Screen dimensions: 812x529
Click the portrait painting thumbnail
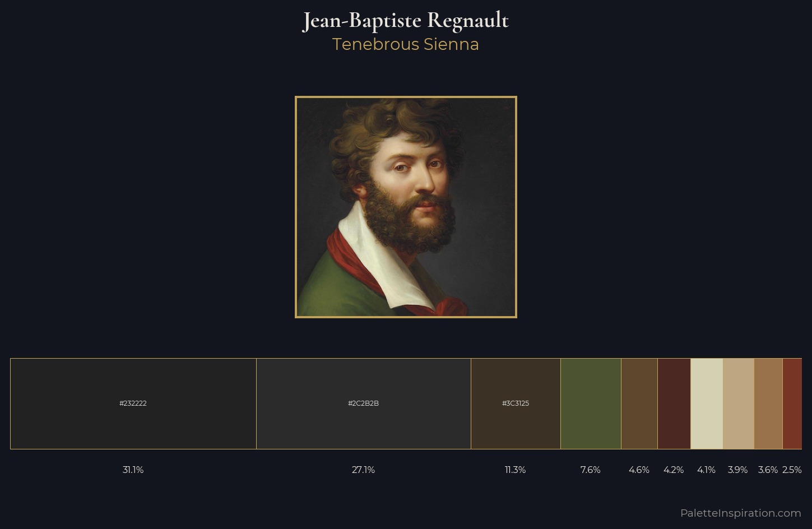tap(406, 207)
